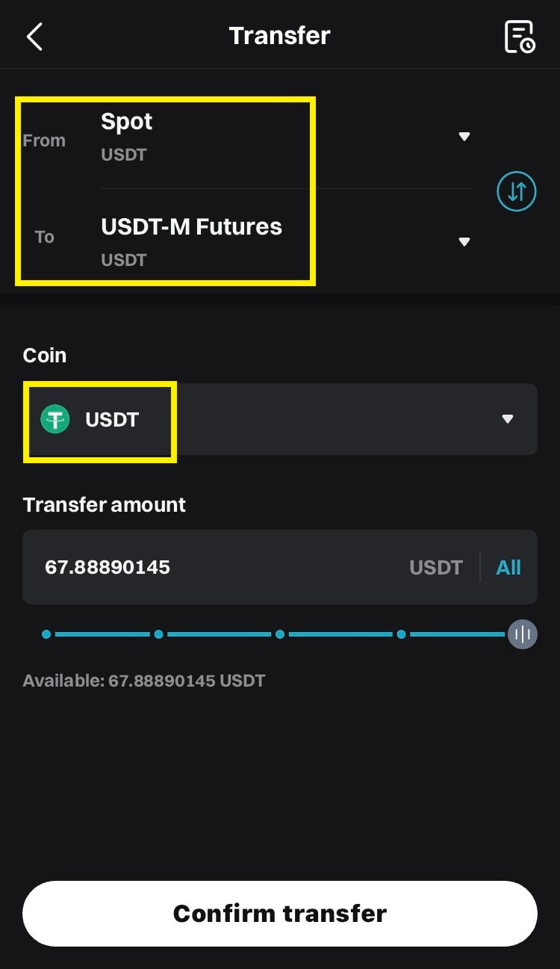
Task: Click USDT unit label in amount field
Action: [x=436, y=567]
